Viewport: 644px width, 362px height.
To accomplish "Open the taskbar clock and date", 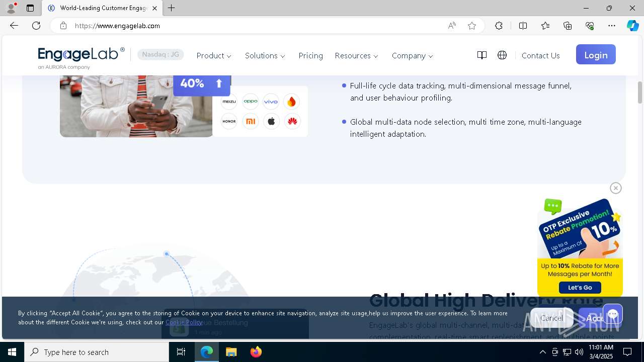I will click(x=601, y=352).
